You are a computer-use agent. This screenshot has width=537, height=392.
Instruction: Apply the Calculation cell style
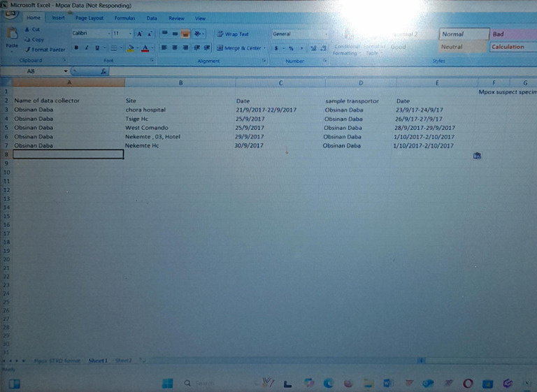pyautogui.click(x=513, y=47)
